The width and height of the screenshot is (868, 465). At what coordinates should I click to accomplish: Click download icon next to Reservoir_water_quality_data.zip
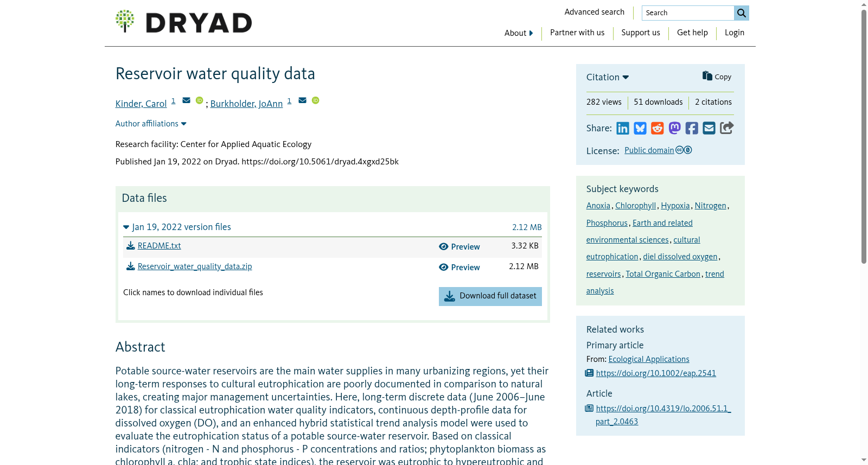pyautogui.click(x=131, y=266)
